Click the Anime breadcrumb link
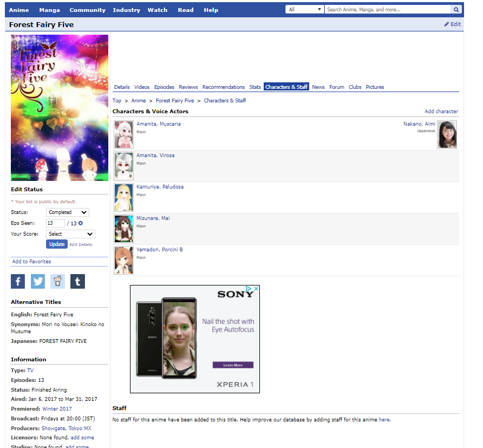The height and width of the screenshot is (448, 483). click(138, 100)
